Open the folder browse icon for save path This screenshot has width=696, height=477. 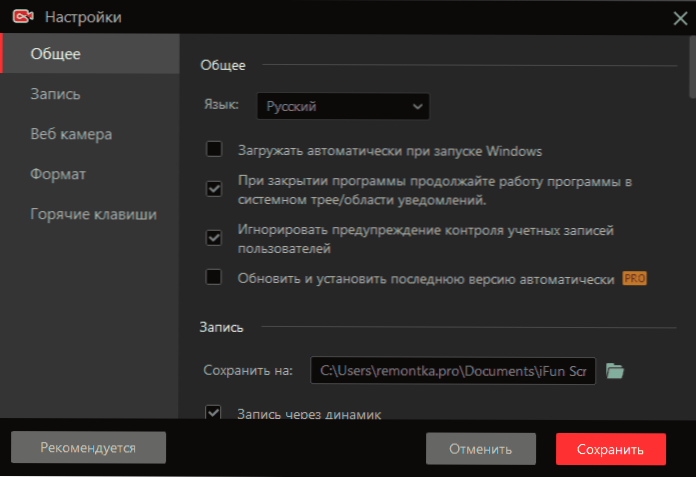(x=615, y=371)
